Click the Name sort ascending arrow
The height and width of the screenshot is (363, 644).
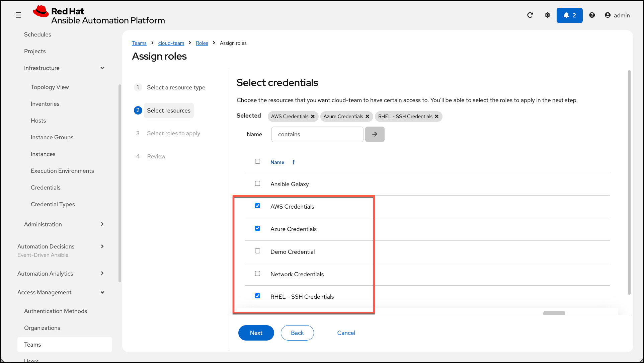tap(294, 162)
